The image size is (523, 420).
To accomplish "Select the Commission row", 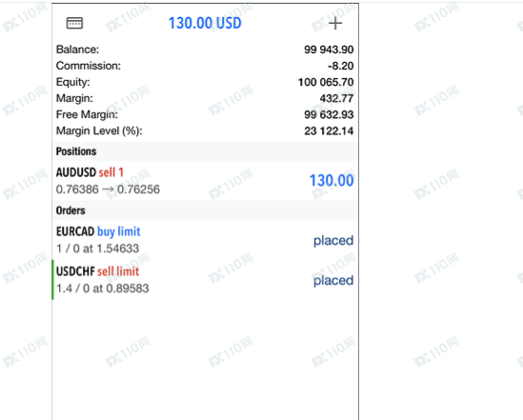I will click(205, 66).
